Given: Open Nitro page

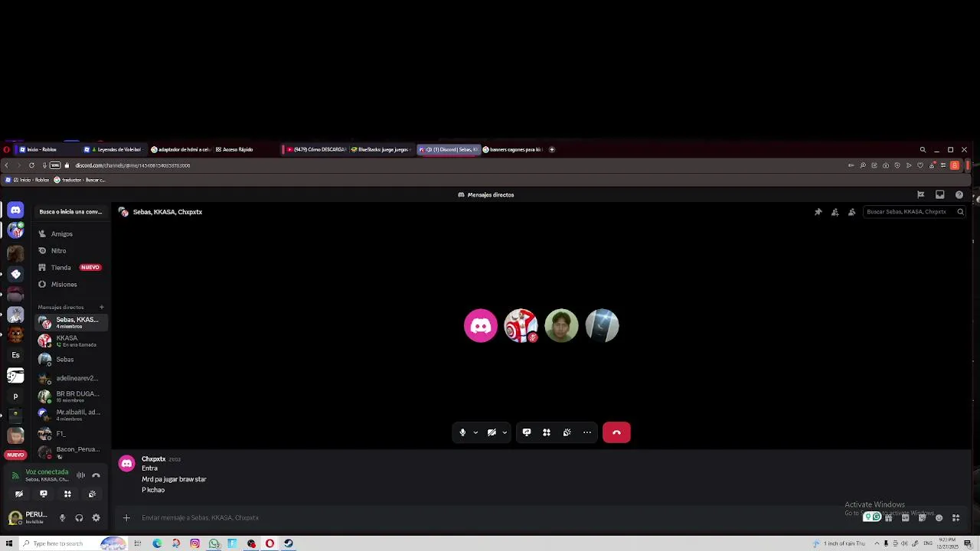Looking at the screenshot, I should pos(71,250).
